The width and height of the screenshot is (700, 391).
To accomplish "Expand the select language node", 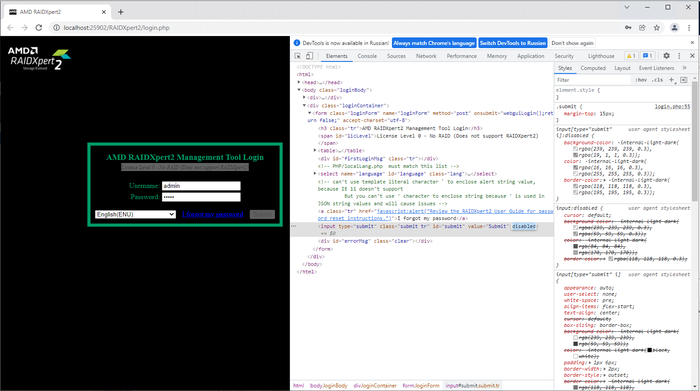I will [315, 174].
